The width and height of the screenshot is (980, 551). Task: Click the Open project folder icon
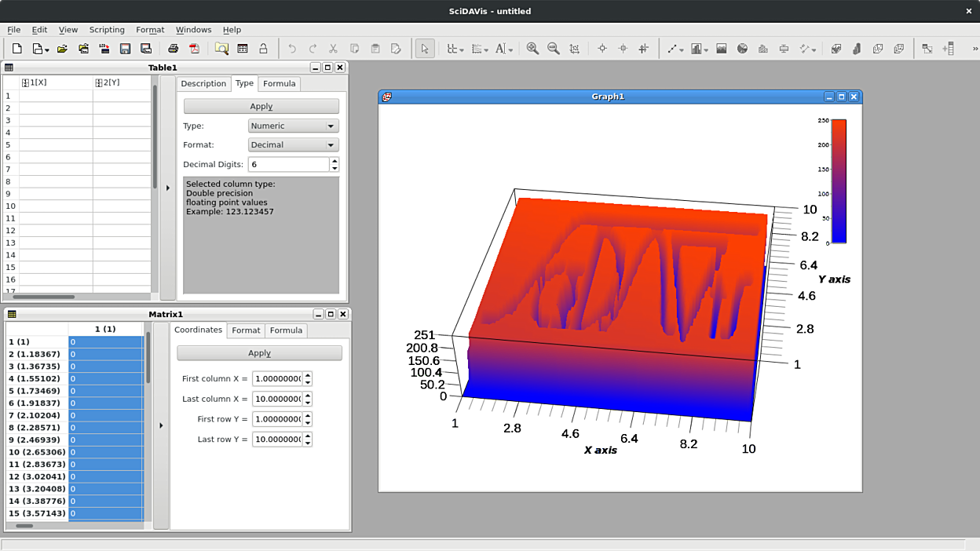62,49
